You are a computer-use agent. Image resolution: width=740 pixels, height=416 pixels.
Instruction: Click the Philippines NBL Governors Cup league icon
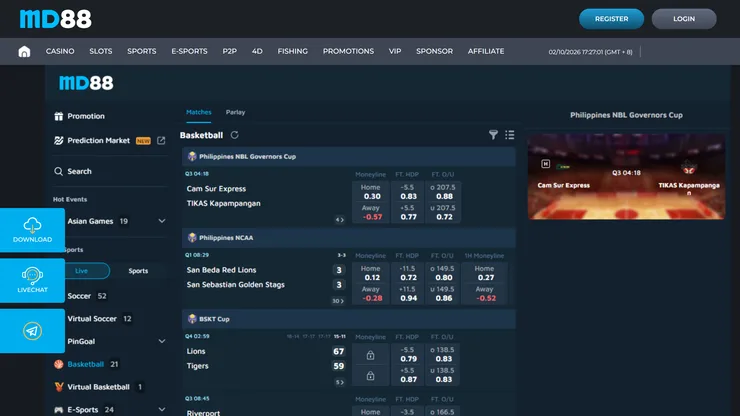pyautogui.click(x=192, y=156)
